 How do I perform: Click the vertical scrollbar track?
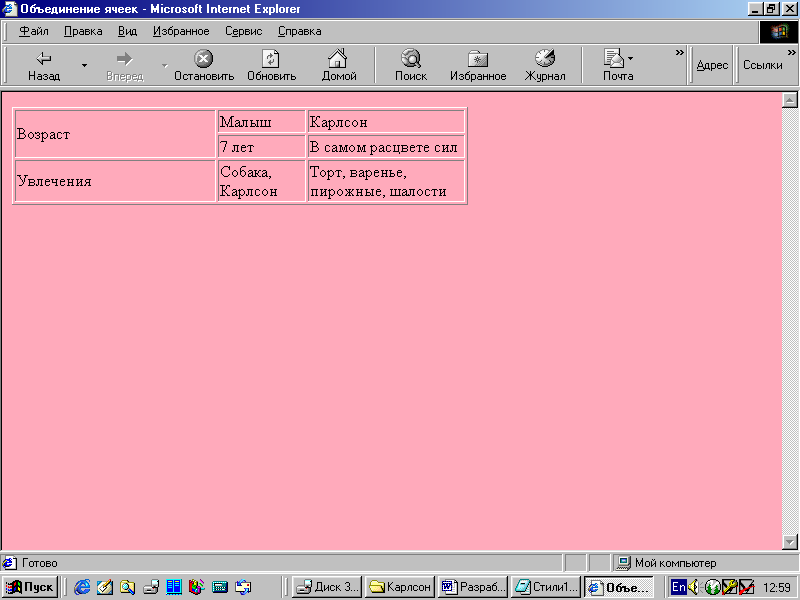[x=789, y=321]
